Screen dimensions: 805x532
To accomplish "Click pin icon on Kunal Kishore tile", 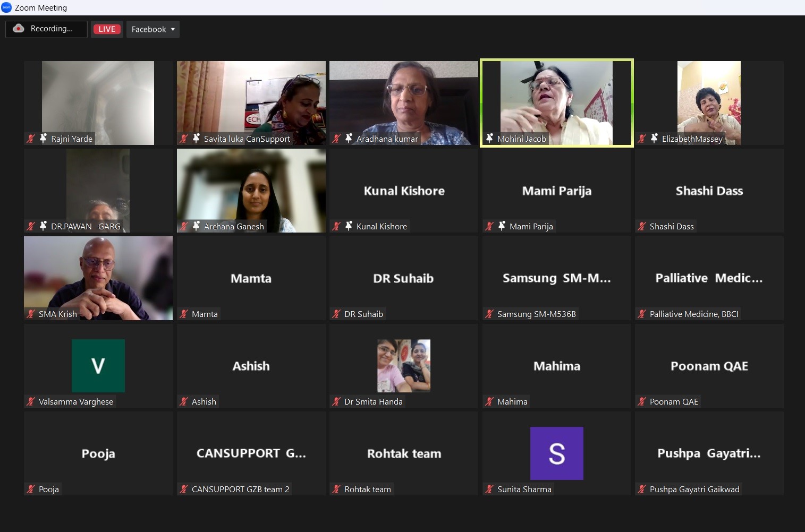I will pyautogui.click(x=349, y=226).
